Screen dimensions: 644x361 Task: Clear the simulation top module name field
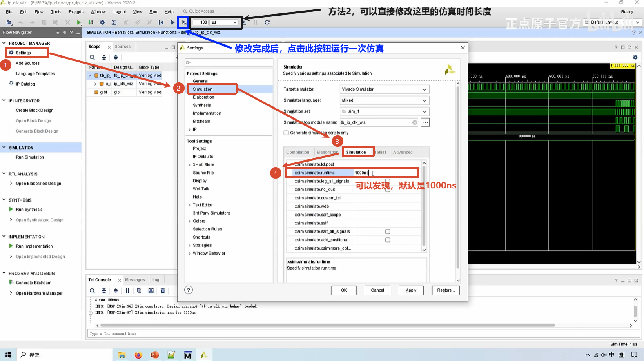[x=415, y=122]
